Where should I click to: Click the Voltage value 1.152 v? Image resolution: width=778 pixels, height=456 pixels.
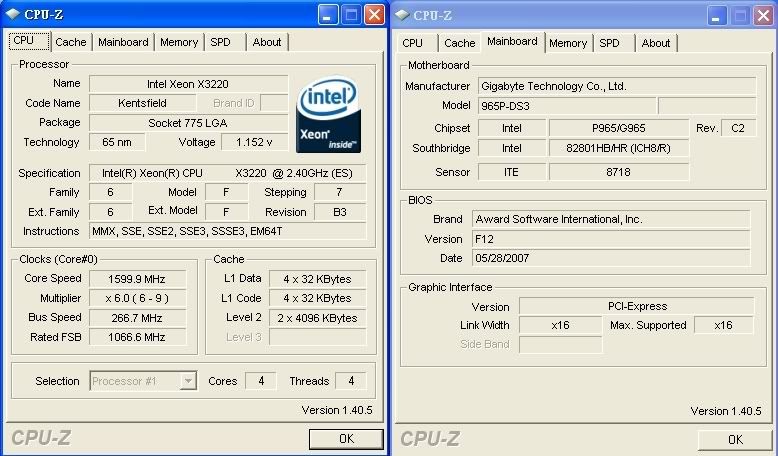coord(254,142)
